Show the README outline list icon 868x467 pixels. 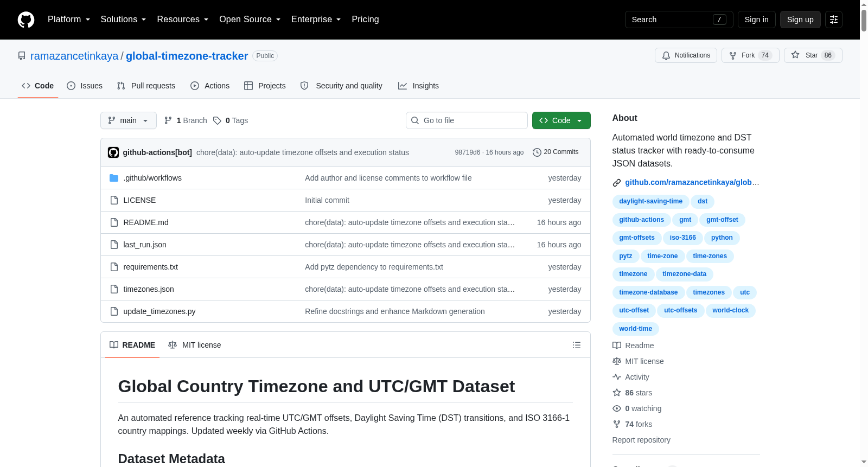coord(577,345)
